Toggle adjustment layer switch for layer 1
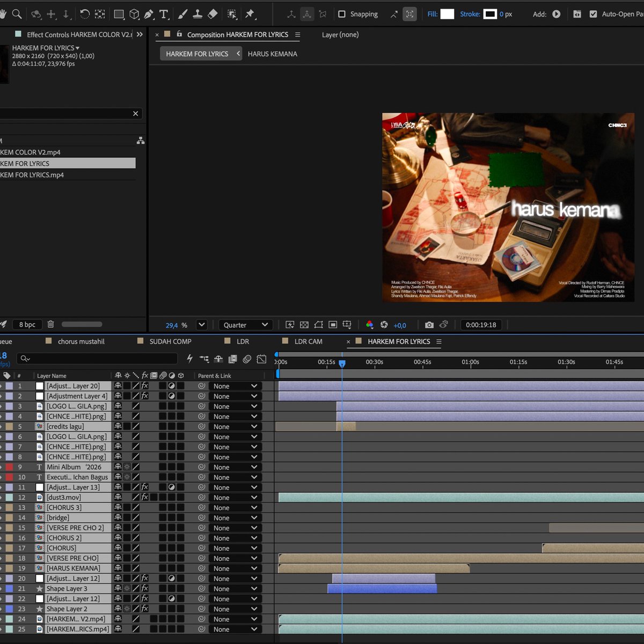644x644 pixels. 172,386
